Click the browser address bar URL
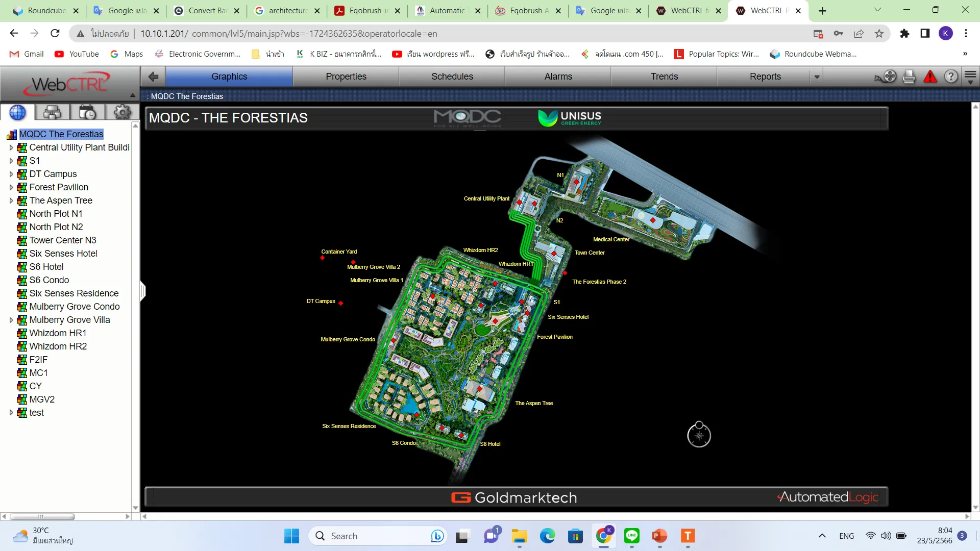Image resolution: width=980 pixels, height=551 pixels. click(x=288, y=34)
